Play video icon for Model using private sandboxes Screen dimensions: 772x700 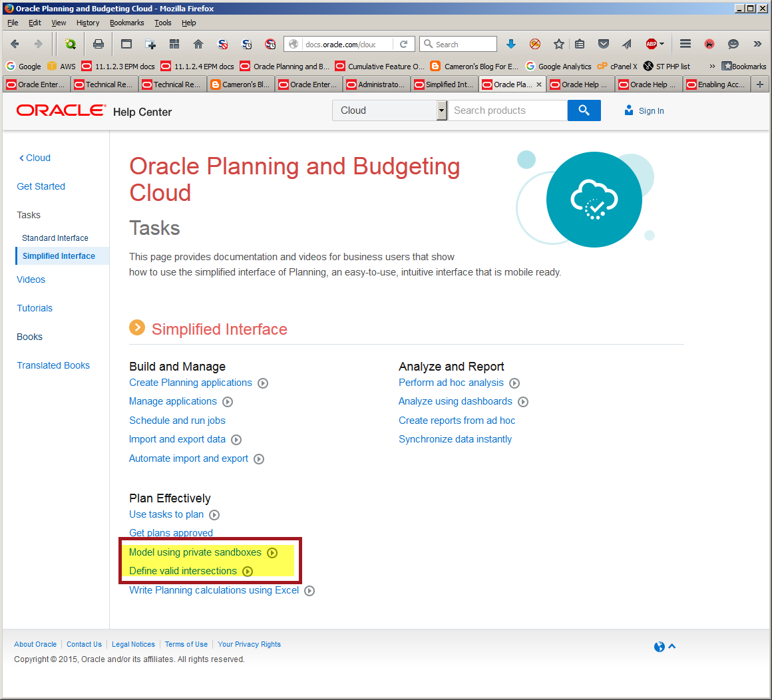[272, 553]
